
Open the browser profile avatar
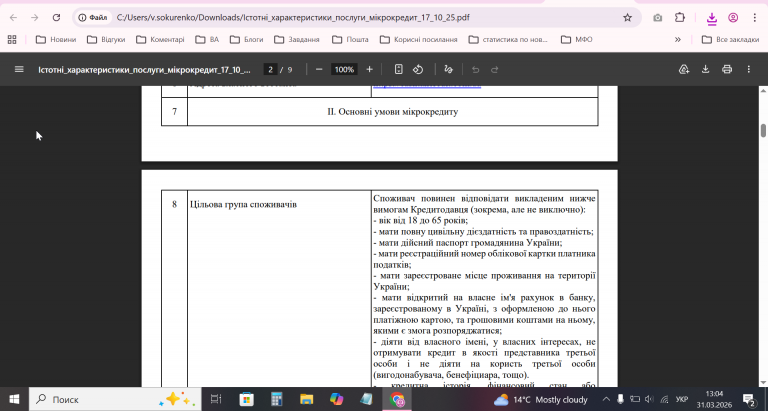(733, 18)
